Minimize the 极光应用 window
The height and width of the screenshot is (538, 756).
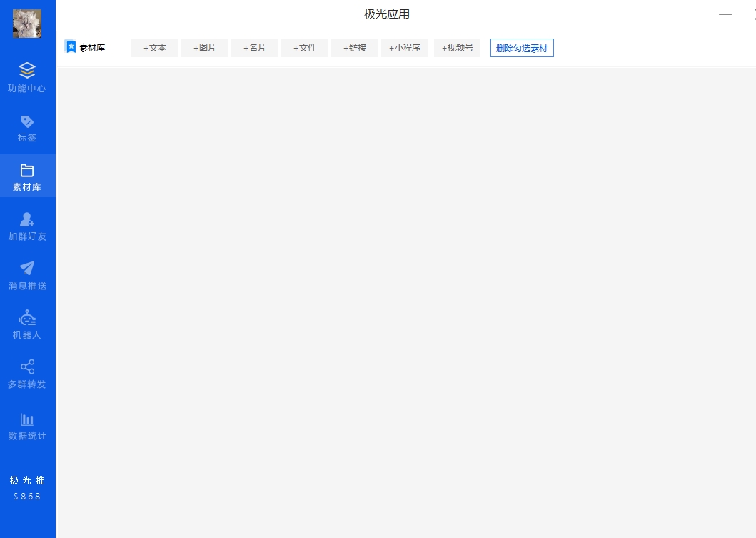pos(725,14)
